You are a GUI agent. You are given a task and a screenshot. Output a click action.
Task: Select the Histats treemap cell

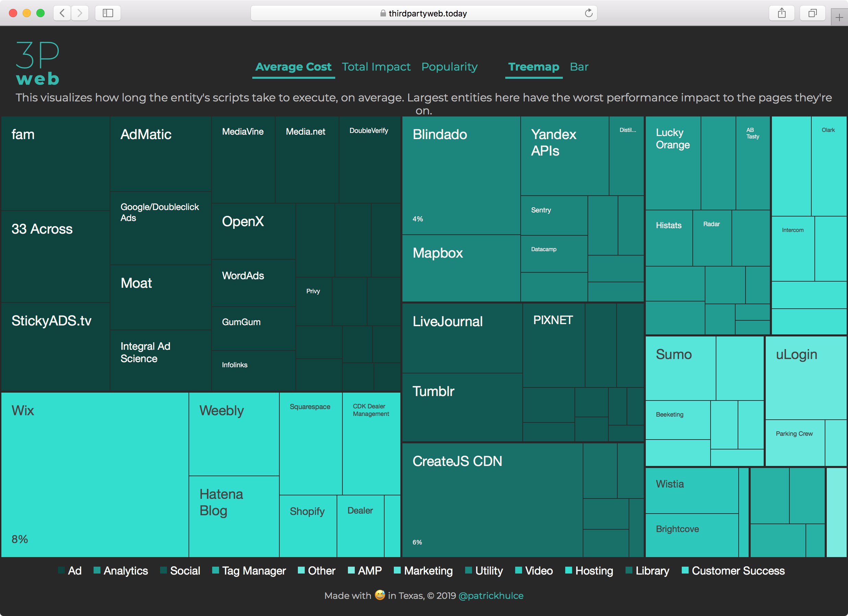[x=669, y=238]
